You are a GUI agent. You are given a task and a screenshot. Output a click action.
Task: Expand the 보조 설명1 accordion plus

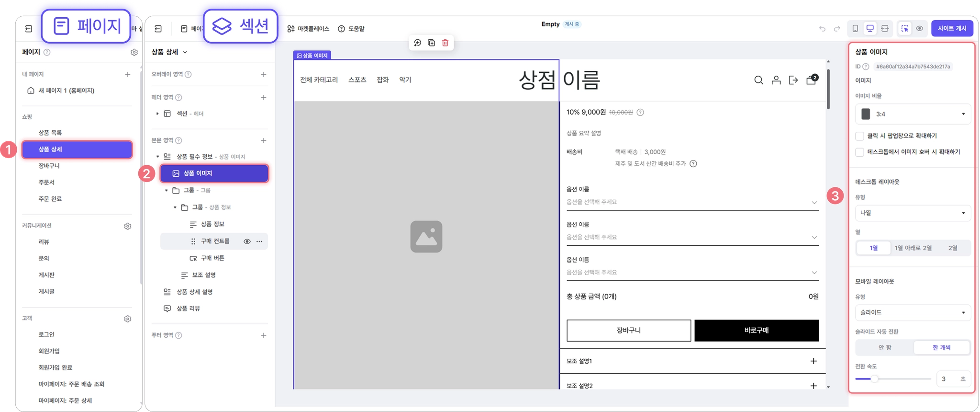pyautogui.click(x=813, y=361)
